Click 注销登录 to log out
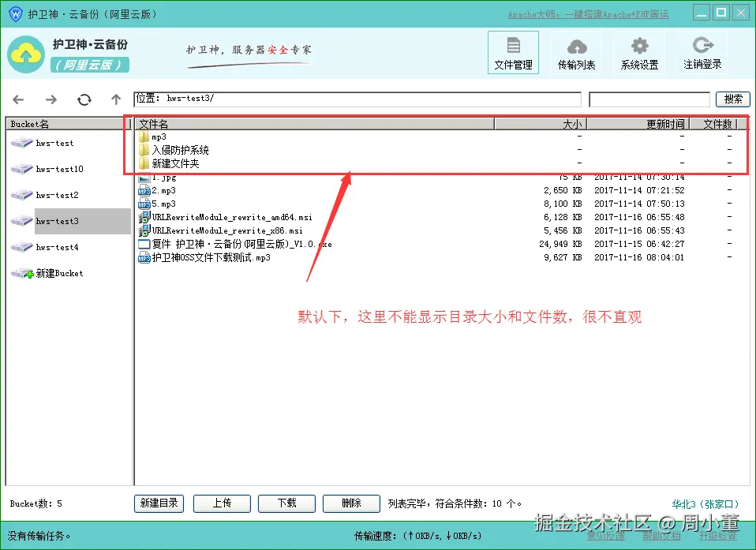The width and height of the screenshot is (756, 550). pyautogui.click(x=702, y=53)
